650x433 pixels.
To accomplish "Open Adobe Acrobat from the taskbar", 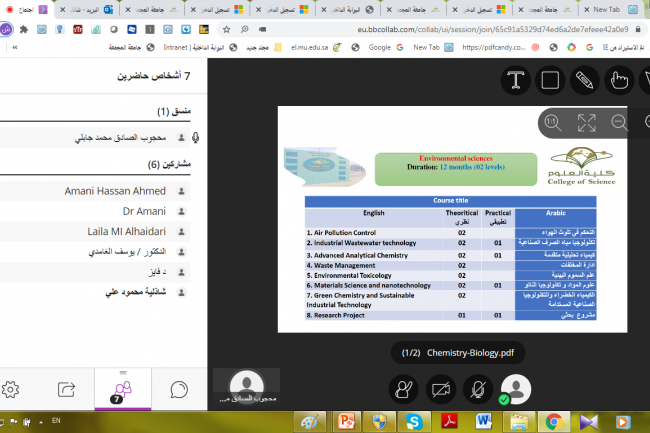I will (x=449, y=422).
